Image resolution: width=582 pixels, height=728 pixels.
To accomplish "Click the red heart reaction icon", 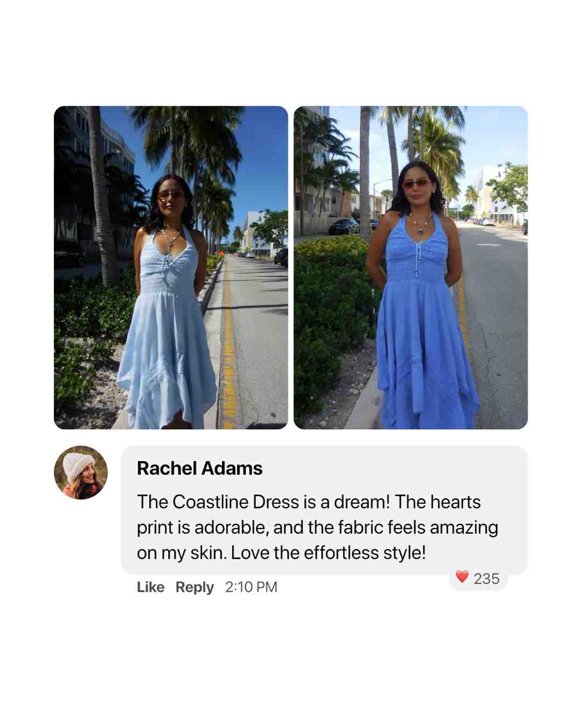I will [462, 577].
